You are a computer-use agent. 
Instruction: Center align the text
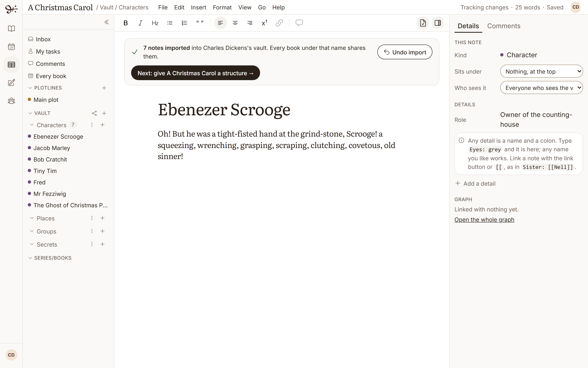coord(235,23)
